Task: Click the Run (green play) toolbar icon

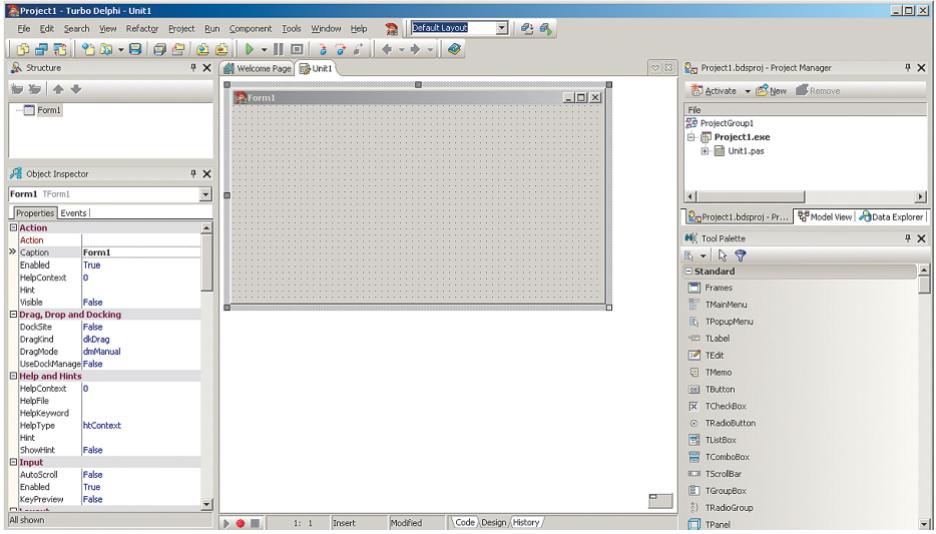Action: point(250,50)
